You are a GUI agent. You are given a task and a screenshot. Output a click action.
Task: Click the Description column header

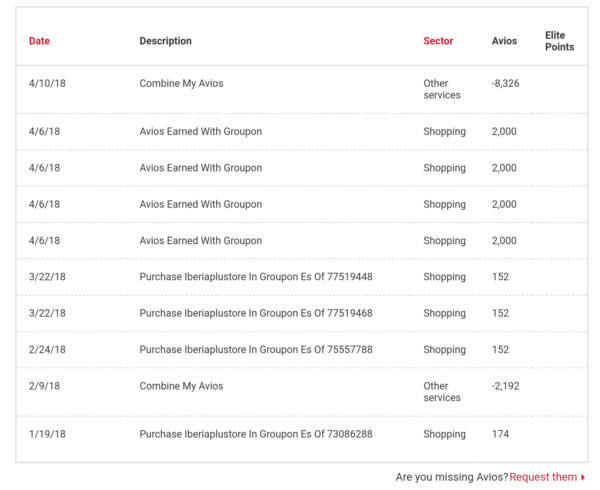click(165, 41)
